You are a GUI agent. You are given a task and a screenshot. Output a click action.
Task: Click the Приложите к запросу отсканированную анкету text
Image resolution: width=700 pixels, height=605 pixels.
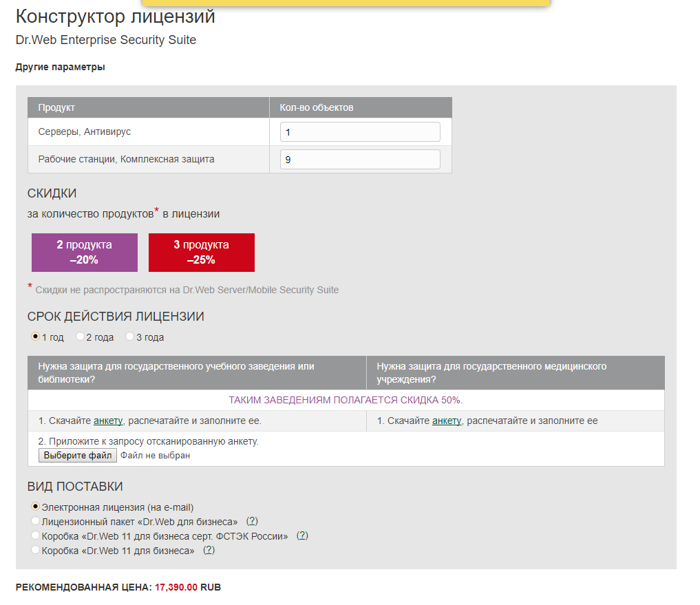(148, 441)
